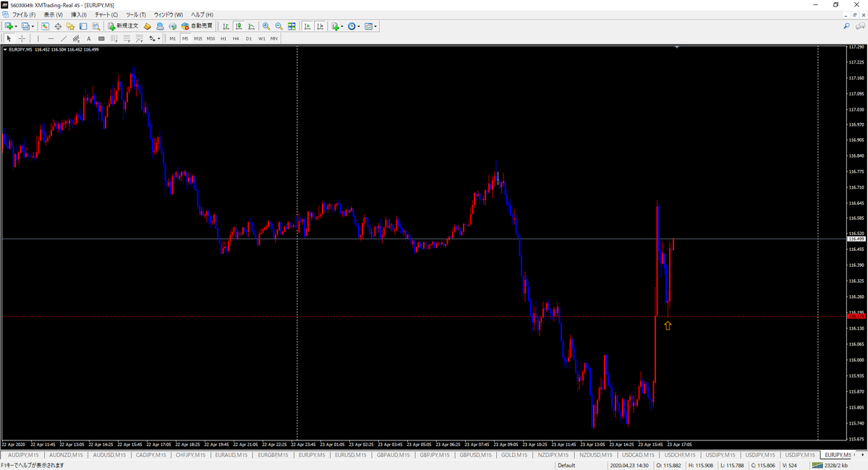Select the text 'A' drawing tool
Viewport: 868px width, 470px height.
coord(89,38)
